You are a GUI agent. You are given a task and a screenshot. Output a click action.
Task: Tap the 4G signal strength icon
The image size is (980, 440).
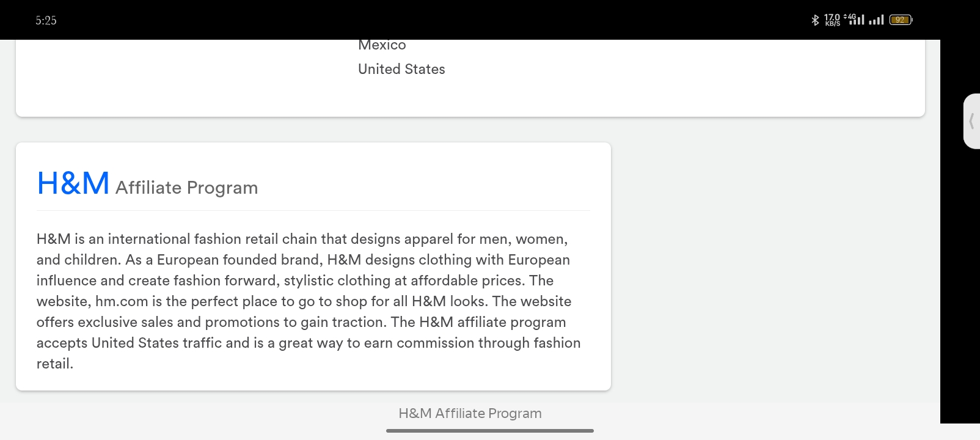(854, 20)
